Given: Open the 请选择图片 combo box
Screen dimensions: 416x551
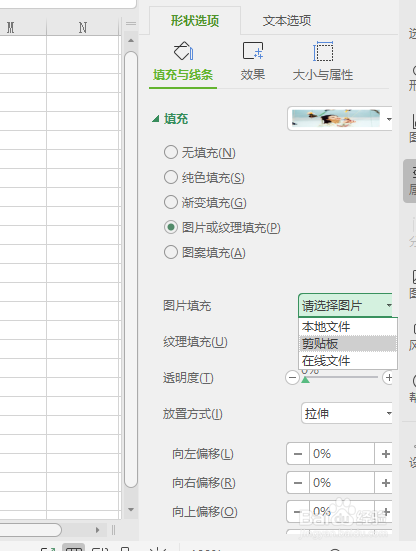Looking at the screenshot, I should coord(345,305).
